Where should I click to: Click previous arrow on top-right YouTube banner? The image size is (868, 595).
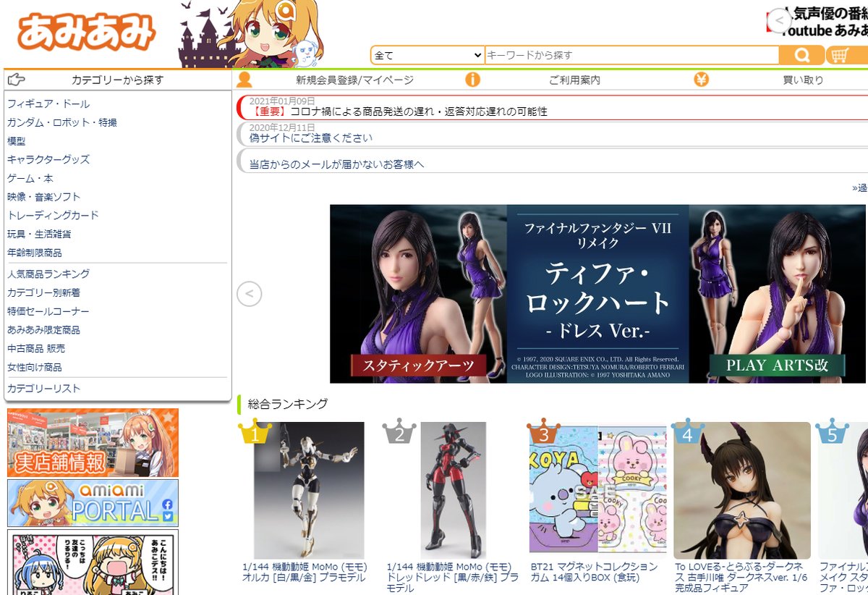point(779,21)
